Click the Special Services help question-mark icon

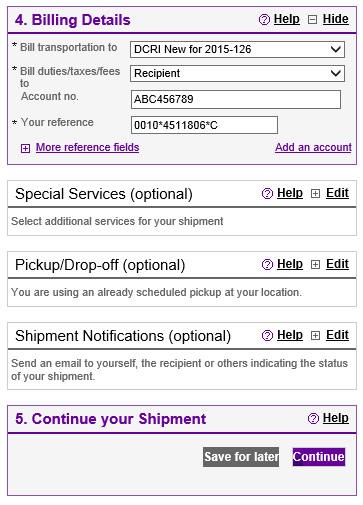pos(267,193)
